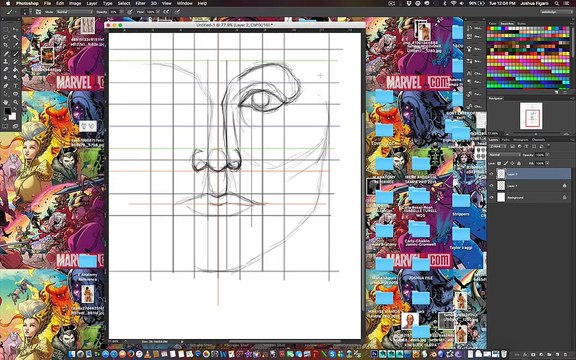Select the Quick Selection tool
The width and height of the screenshot is (576, 360).
(15, 37)
